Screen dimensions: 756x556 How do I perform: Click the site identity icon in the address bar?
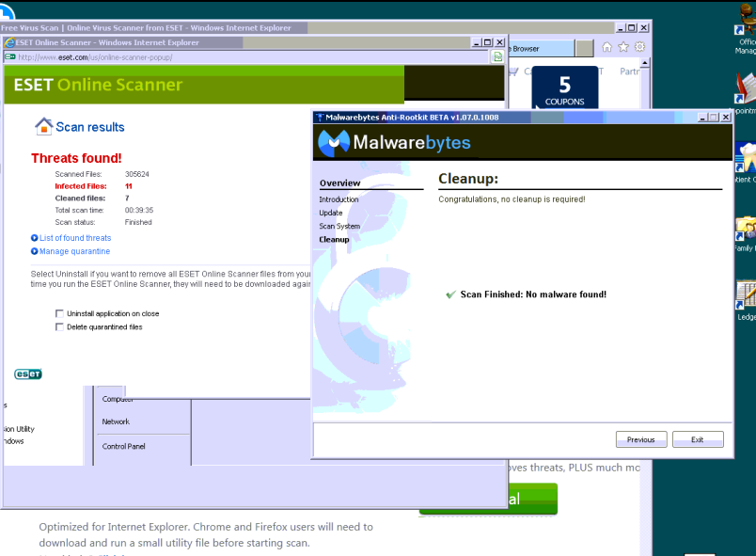(x=9, y=56)
